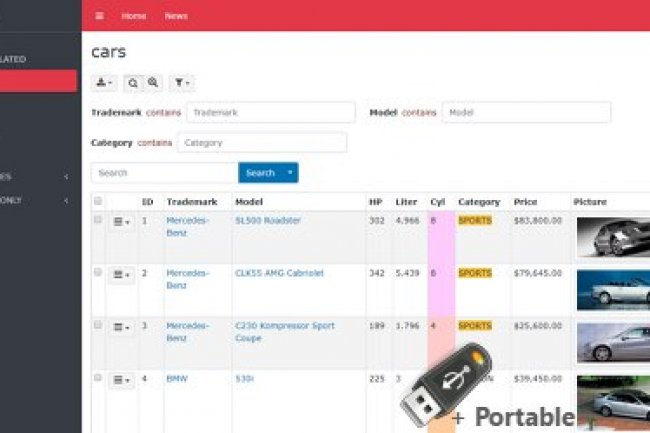This screenshot has width=650, height=433.
Task: Click the hamburger menu icon in red header
Action: pyautogui.click(x=99, y=16)
